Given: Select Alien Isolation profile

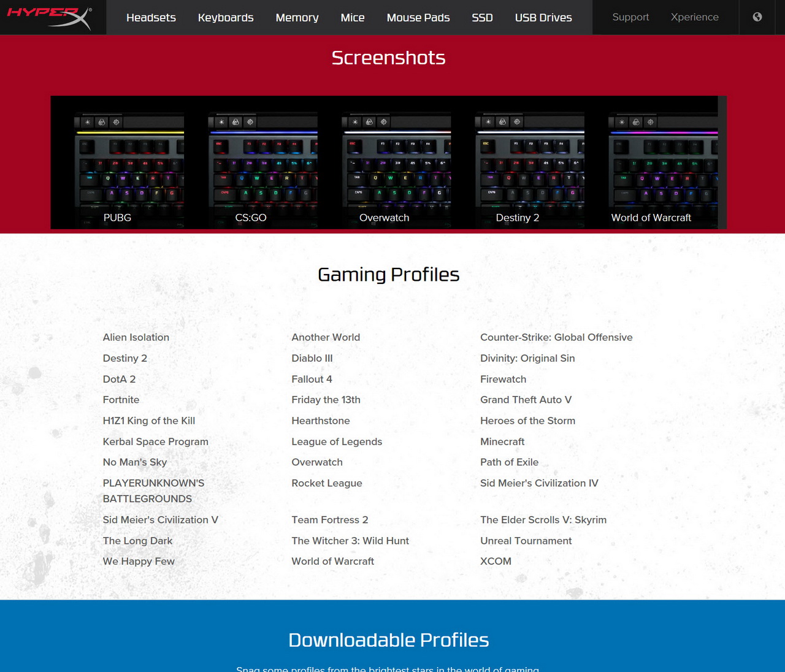Looking at the screenshot, I should 136,337.
